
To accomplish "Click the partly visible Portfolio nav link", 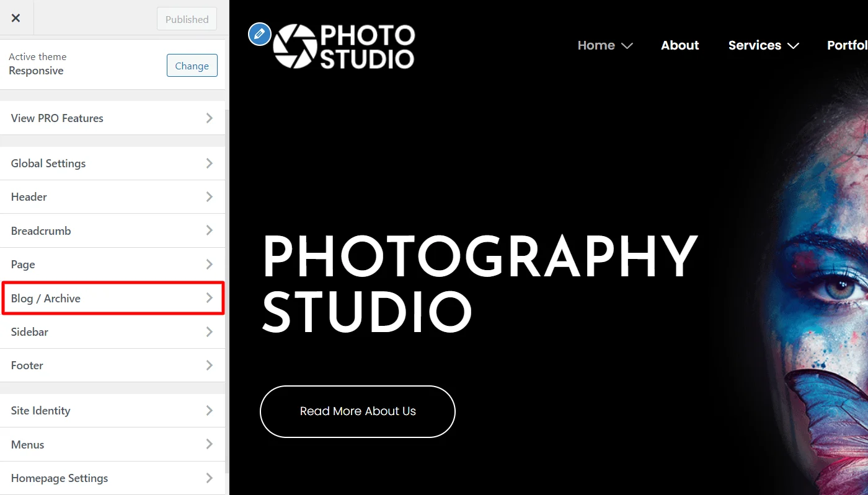I will click(847, 45).
